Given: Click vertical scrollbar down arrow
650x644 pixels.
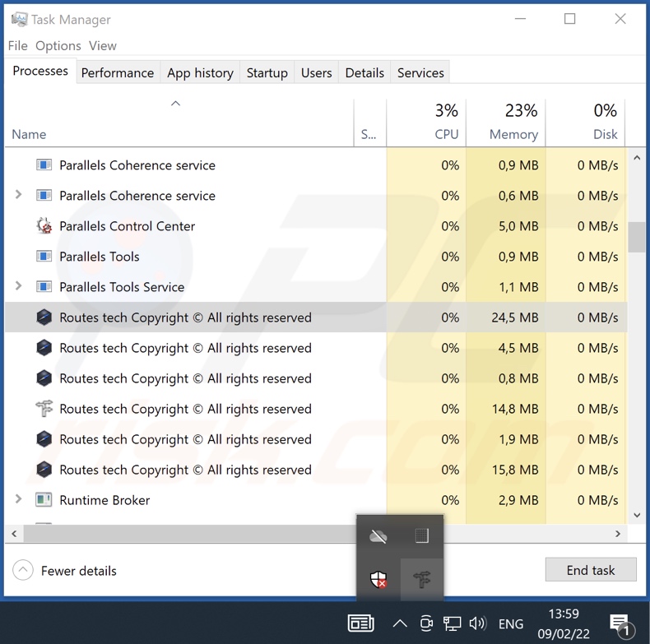Looking at the screenshot, I should [637, 515].
